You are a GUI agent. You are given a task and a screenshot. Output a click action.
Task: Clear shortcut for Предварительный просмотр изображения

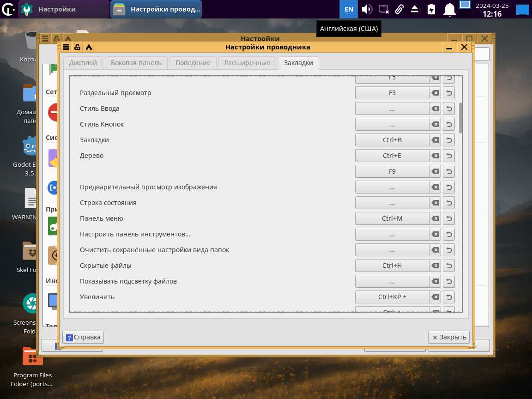tap(435, 187)
